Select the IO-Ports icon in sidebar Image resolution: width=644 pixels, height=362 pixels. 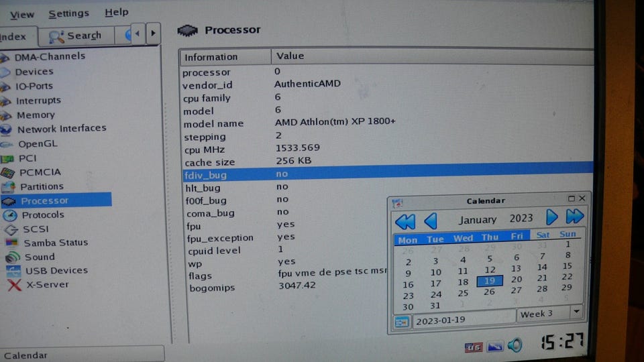pyautogui.click(x=5, y=87)
